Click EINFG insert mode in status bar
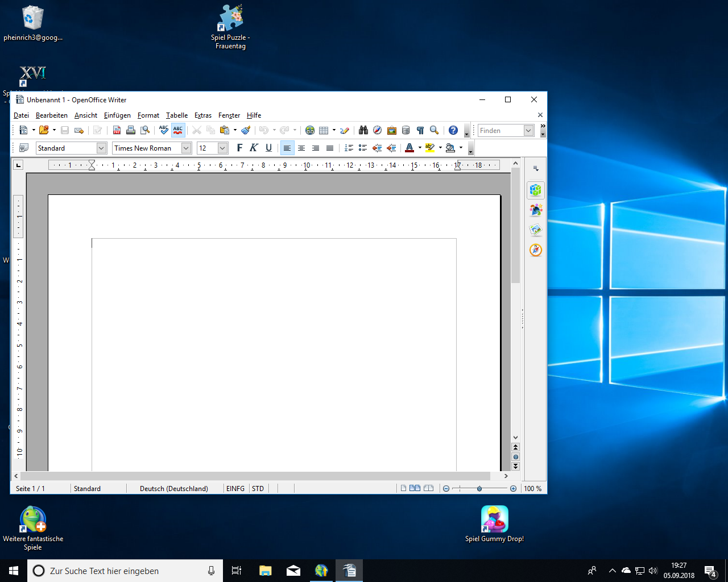The width and height of the screenshot is (728, 582). tap(235, 488)
